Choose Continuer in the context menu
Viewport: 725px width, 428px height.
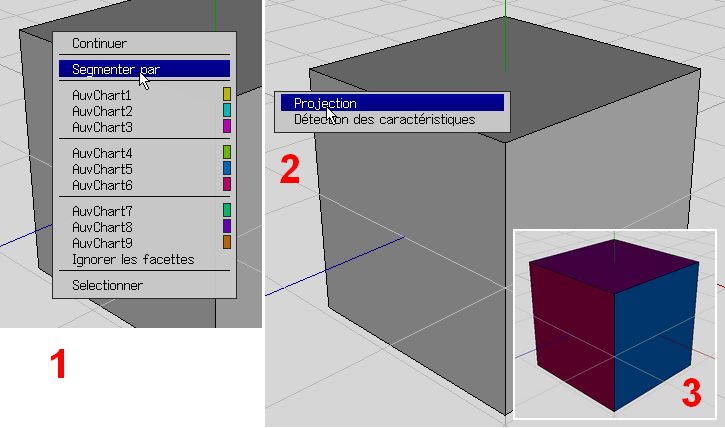144,43
